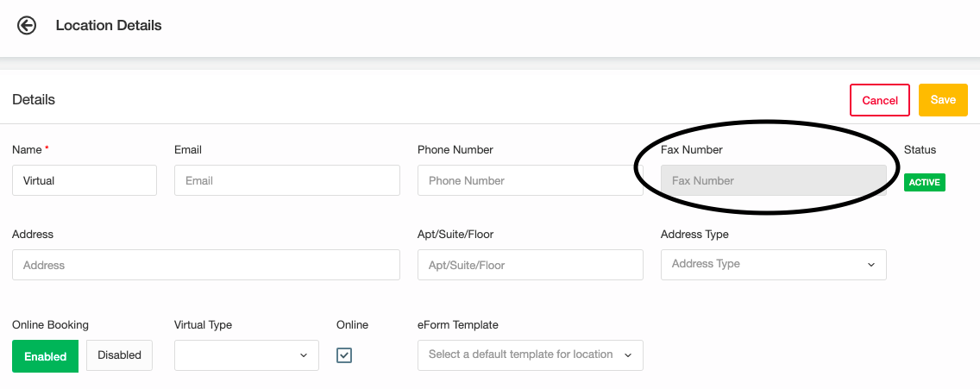Focus the Apt/Suite/Floor input
Screen dimensions: 980x389
pos(530,265)
